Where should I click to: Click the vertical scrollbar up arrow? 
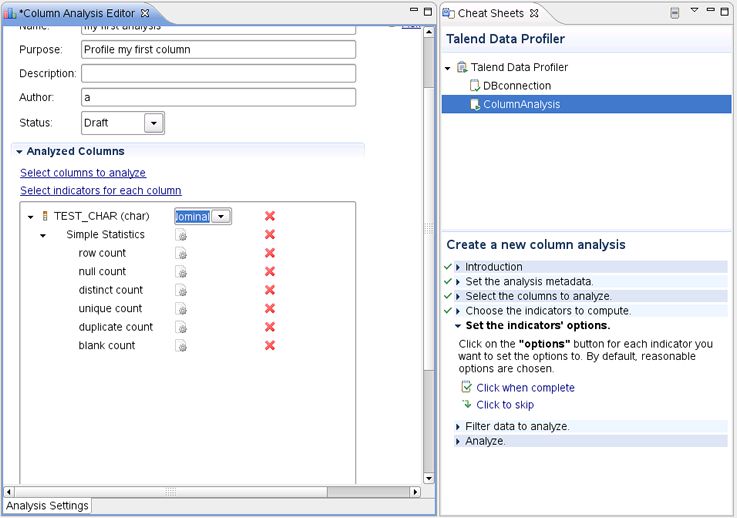428,32
